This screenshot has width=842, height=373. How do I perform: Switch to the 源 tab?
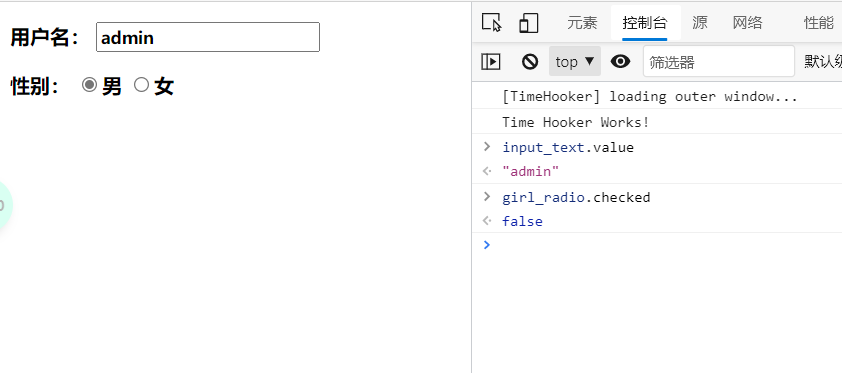(x=699, y=23)
